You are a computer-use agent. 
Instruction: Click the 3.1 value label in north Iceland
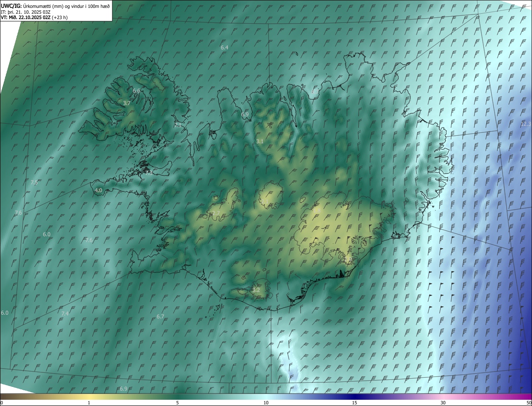click(x=260, y=142)
